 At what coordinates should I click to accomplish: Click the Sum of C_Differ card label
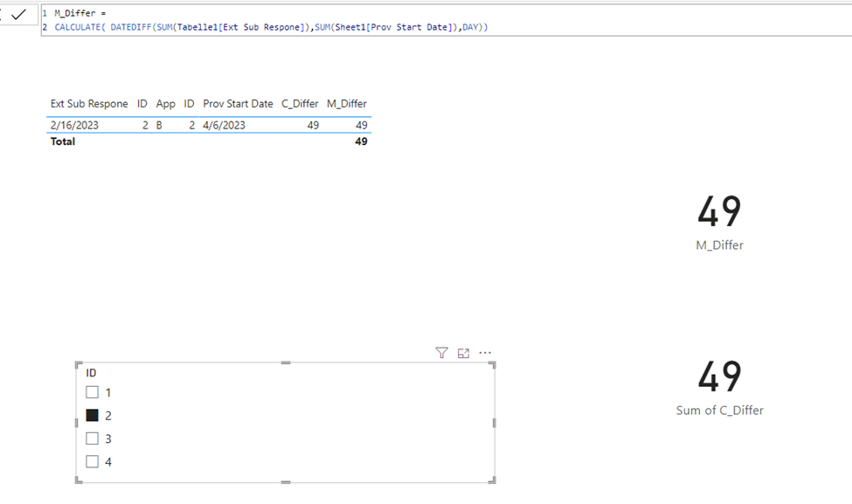719,411
